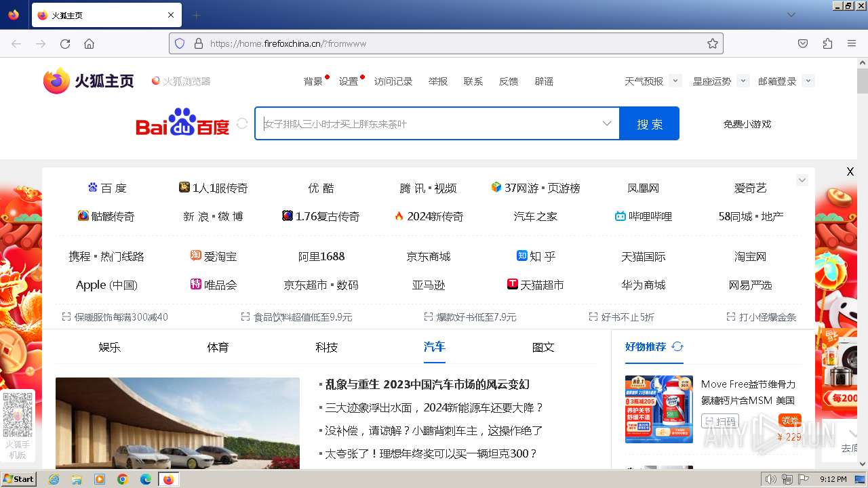Click the 火狐手机版 QR code
The width and height of the screenshot is (868, 488).
pyautogui.click(x=18, y=414)
